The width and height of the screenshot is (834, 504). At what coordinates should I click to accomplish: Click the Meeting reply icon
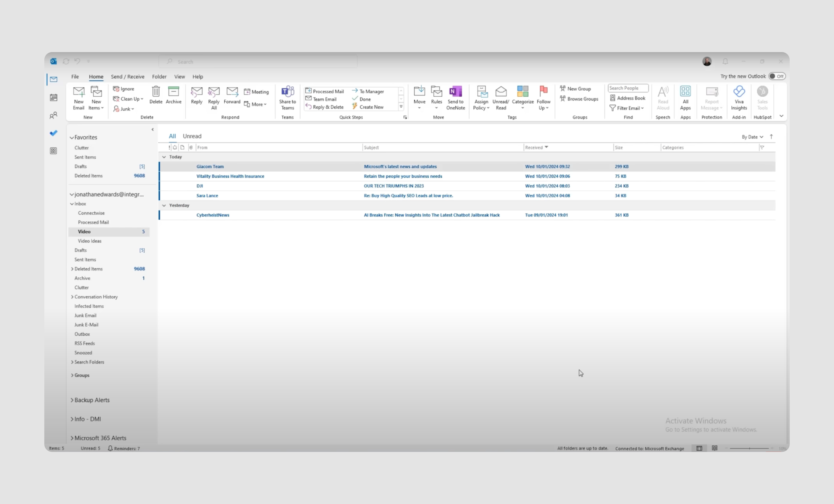pos(247,92)
